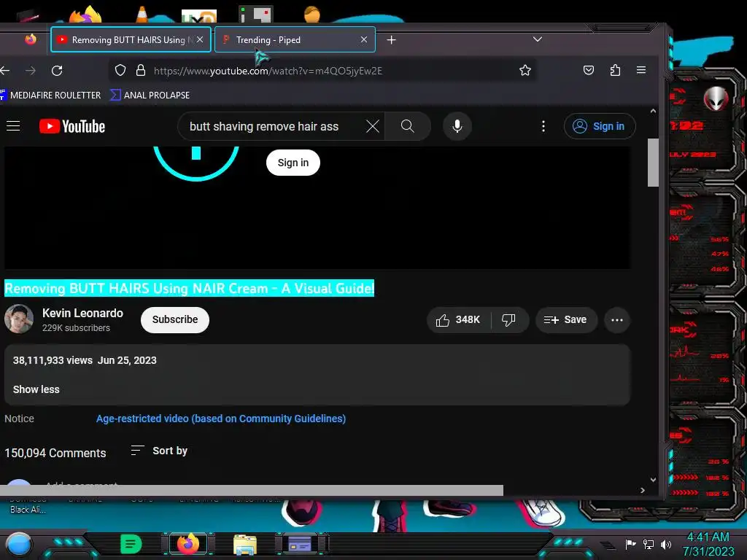Open Kevin Leonardo channel avatar
Viewport: 747px width, 560px height.
(19, 319)
